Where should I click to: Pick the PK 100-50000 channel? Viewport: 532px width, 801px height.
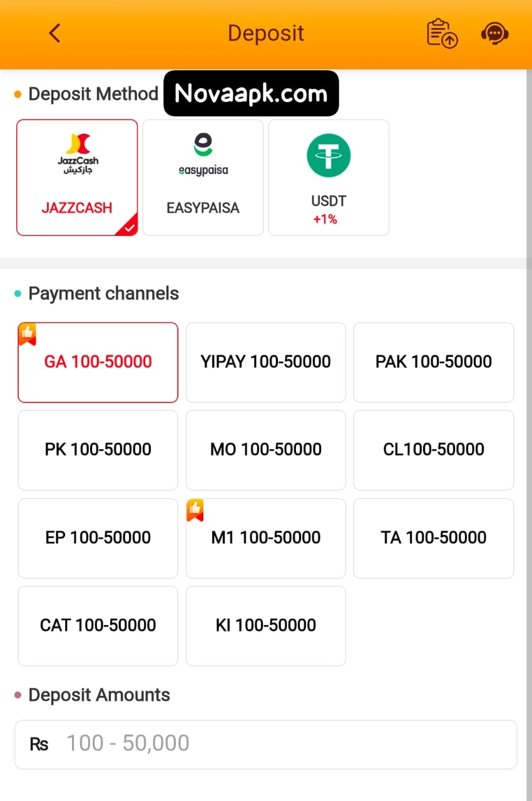tap(98, 449)
